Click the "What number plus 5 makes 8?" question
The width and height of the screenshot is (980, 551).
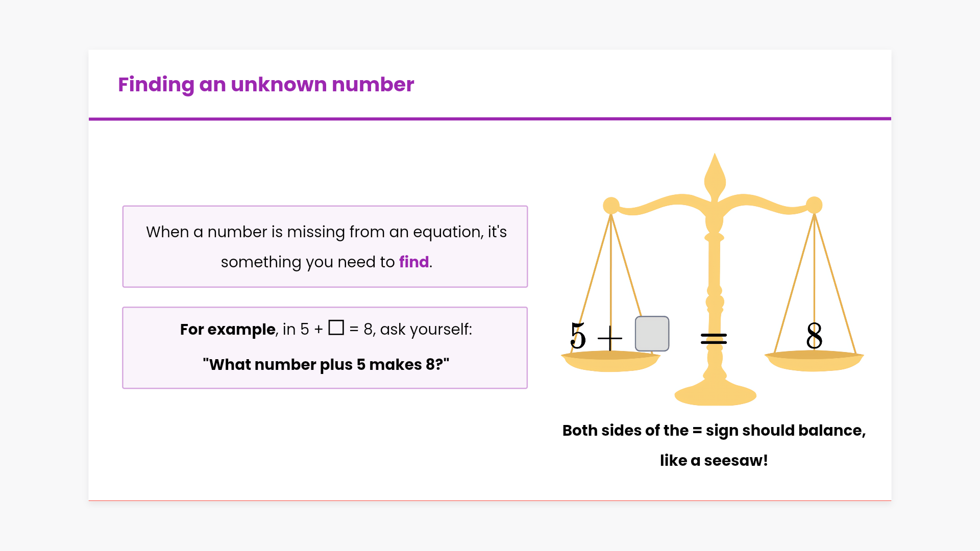326,365
